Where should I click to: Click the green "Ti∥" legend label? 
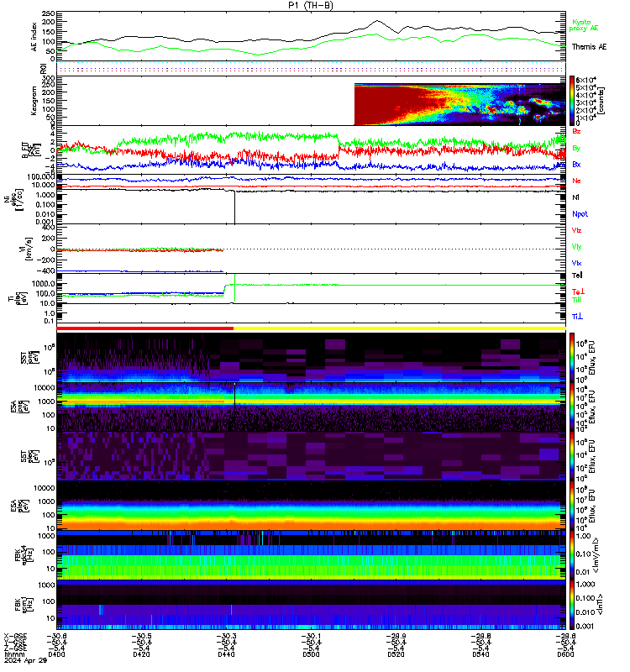coord(576,300)
